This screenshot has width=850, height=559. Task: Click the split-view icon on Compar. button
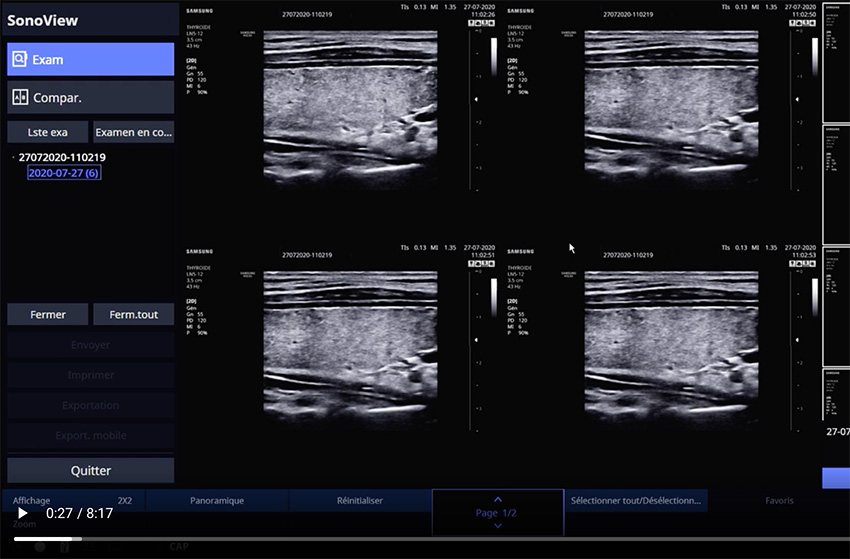[x=20, y=97]
